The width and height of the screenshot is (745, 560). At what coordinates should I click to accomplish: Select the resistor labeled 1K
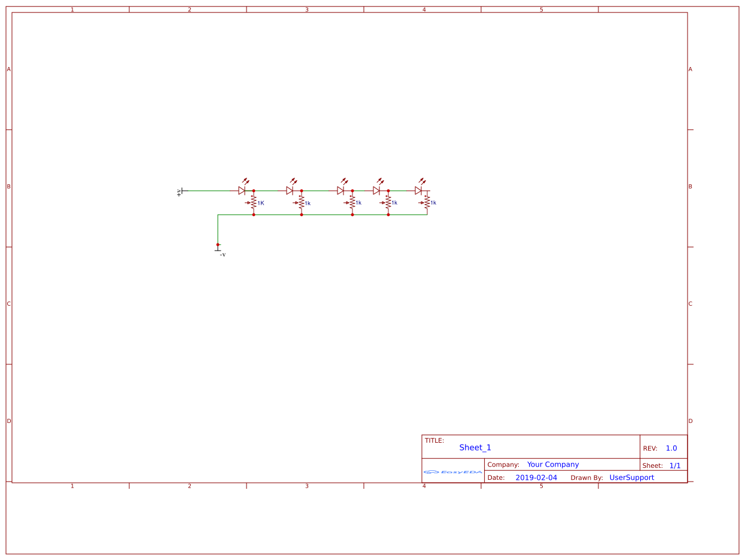[254, 203]
